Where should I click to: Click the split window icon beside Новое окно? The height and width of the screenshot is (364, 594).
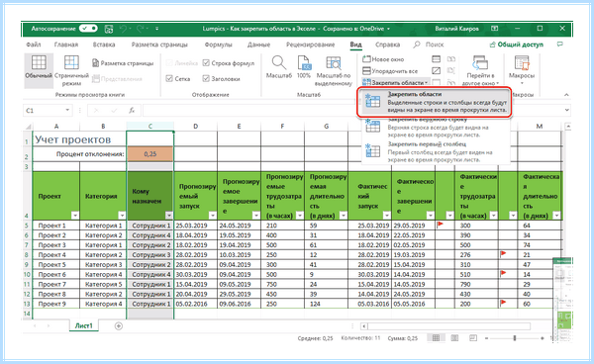(x=436, y=59)
